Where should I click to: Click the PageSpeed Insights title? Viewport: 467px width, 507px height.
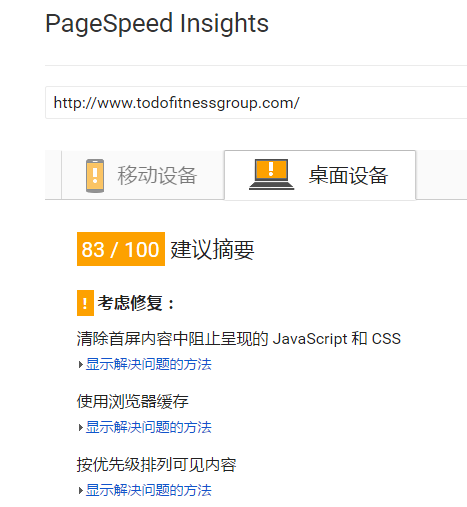pos(157,24)
